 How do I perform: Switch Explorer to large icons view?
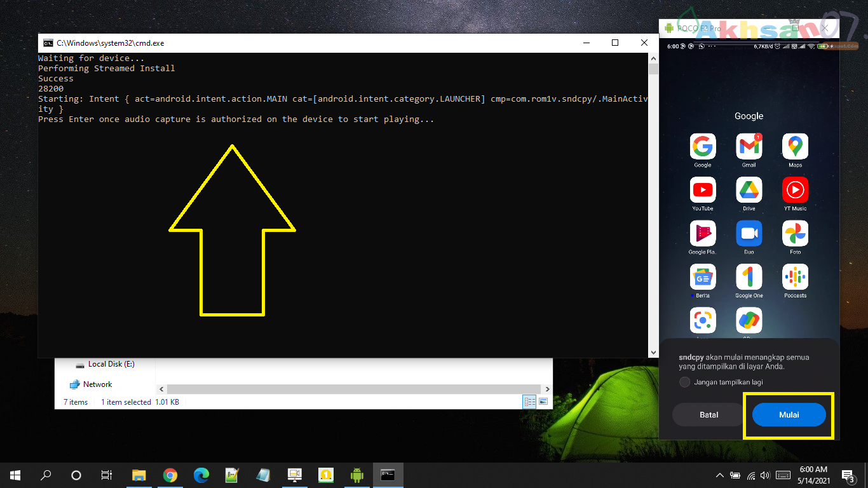click(x=543, y=402)
